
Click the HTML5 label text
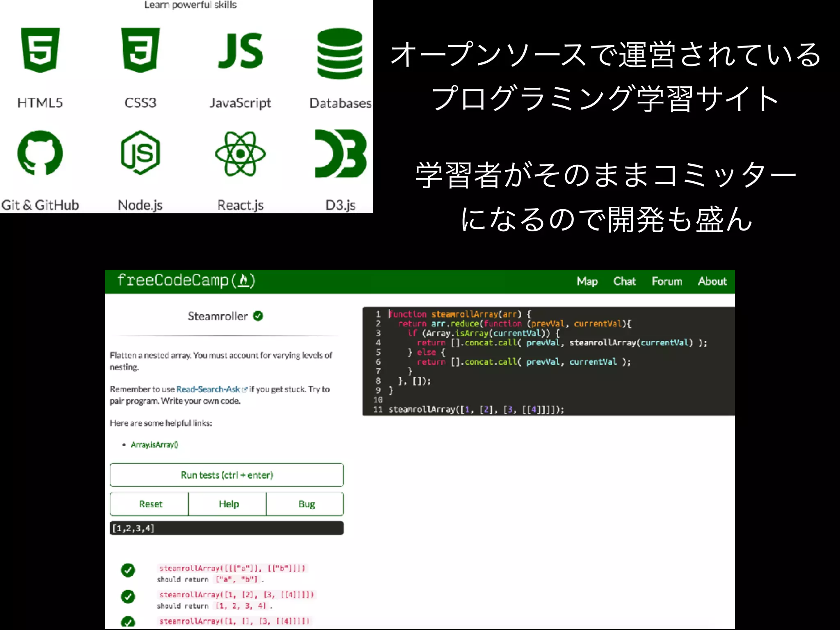40,103
